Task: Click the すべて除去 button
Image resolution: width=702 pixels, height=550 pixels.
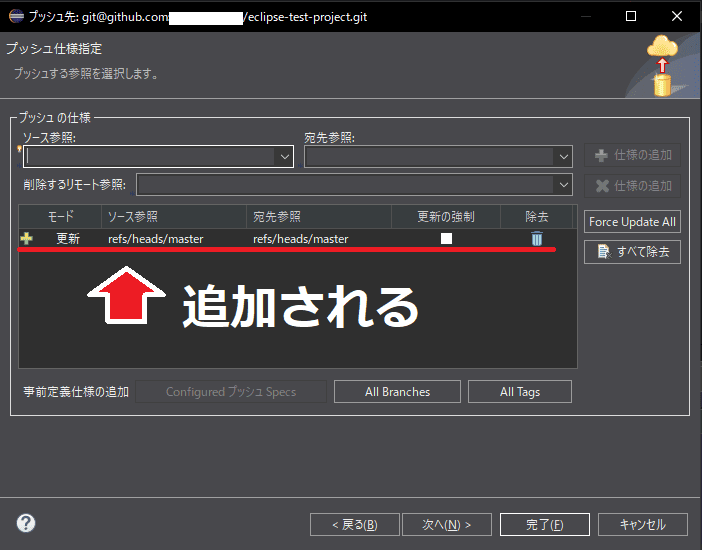Action: point(632,251)
